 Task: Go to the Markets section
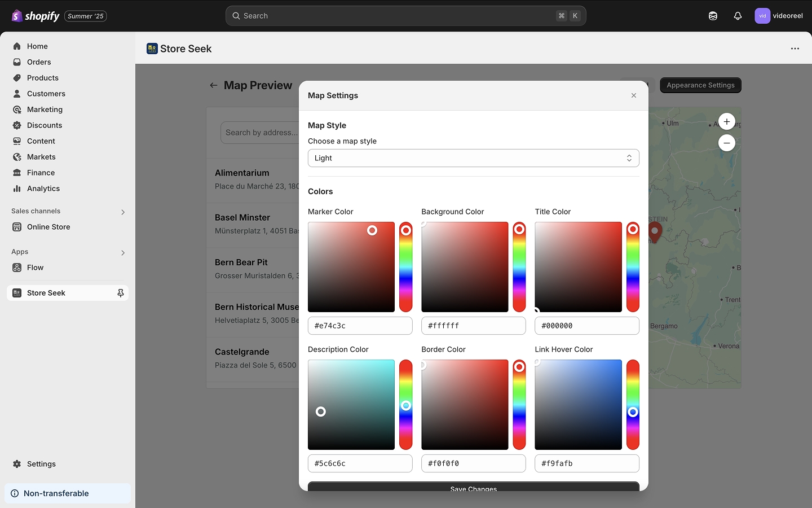tap(41, 157)
